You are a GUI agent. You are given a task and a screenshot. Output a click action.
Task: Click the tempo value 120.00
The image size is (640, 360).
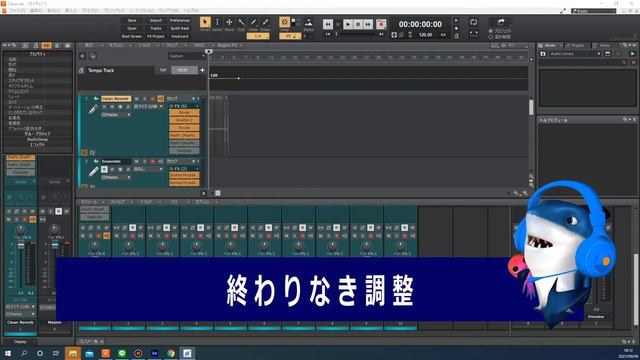(425, 35)
